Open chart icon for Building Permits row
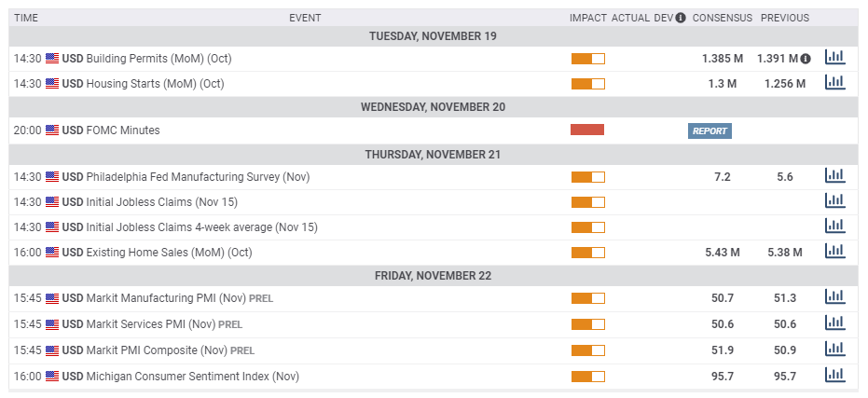The image size is (868, 398). tap(834, 57)
